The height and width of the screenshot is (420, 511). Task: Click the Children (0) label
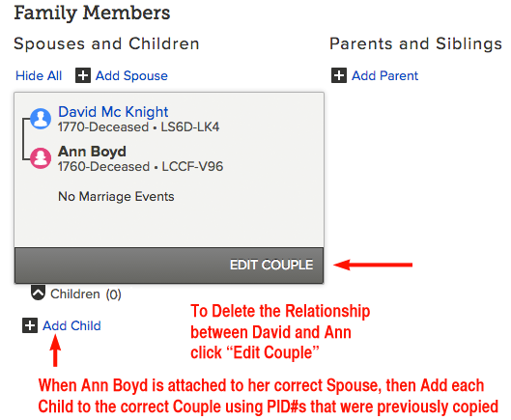[86, 294]
